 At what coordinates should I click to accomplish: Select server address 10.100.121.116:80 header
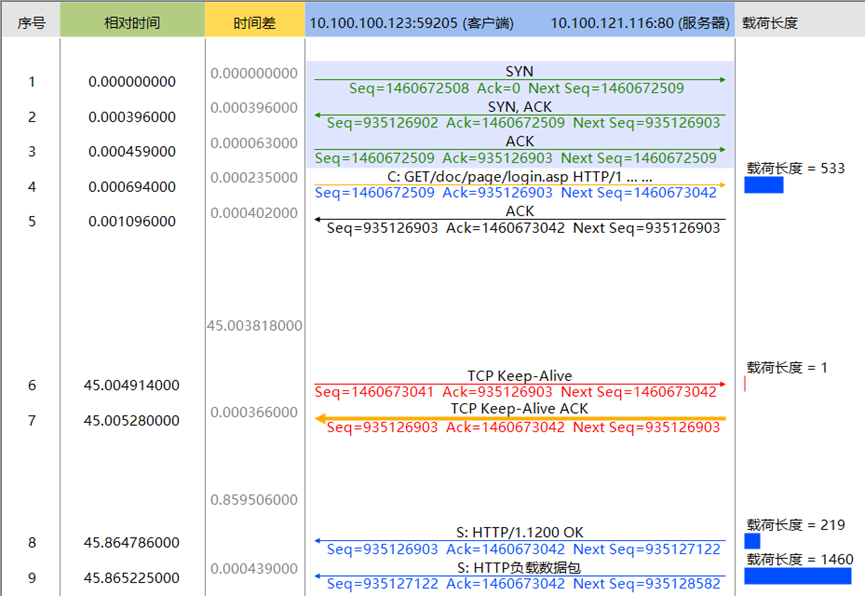pos(640,23)
